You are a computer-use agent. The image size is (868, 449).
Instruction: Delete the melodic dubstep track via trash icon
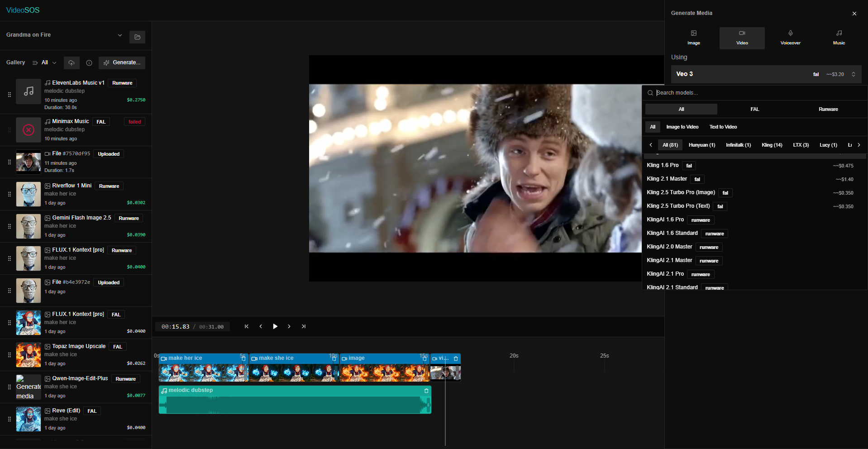click(x=426, y=390)
